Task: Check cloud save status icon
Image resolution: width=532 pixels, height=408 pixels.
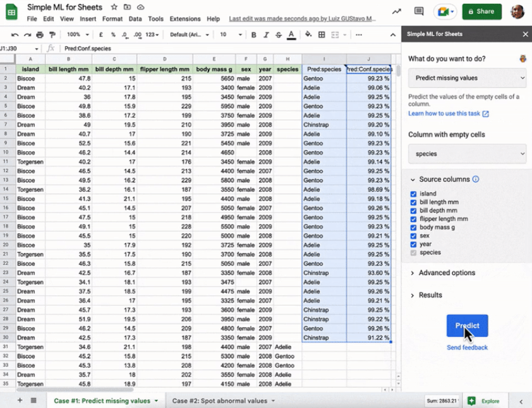Action: pos(140,7)
